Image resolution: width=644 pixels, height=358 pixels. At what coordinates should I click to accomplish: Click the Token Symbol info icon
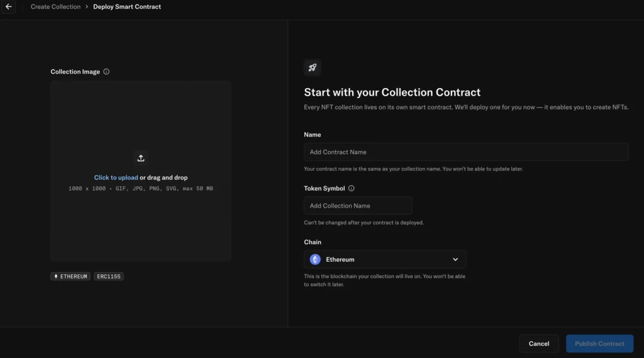point(352,188)
